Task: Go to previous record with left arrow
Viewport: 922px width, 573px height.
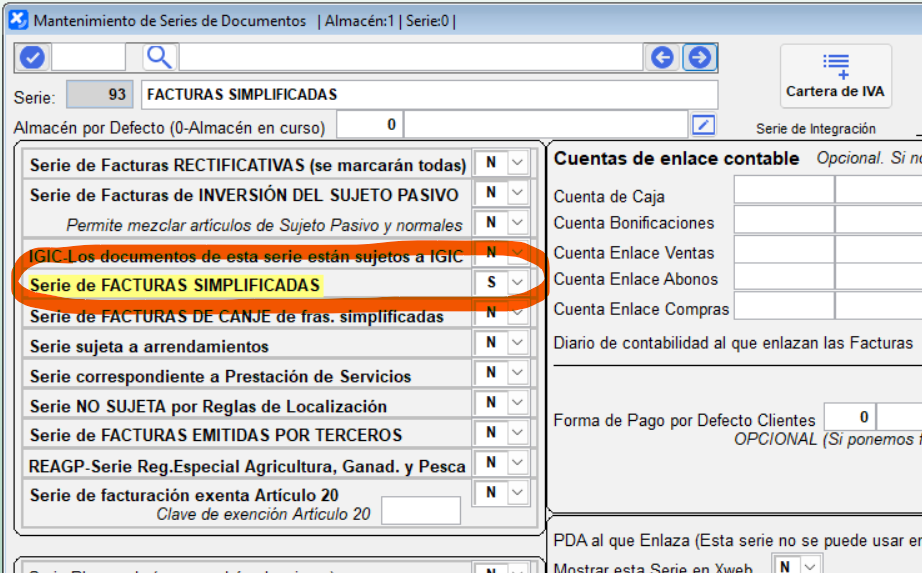Action: pyautogui.click(x=662, y=58)
